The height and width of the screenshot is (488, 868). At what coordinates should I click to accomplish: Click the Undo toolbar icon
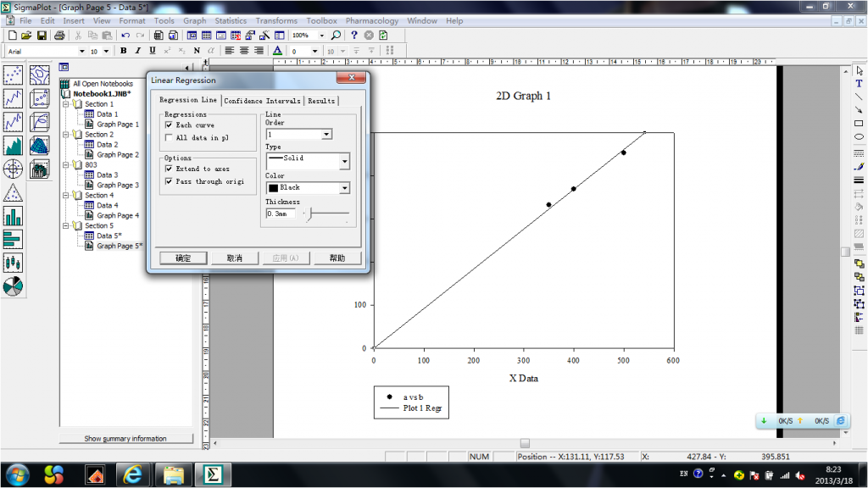point(125,36)
